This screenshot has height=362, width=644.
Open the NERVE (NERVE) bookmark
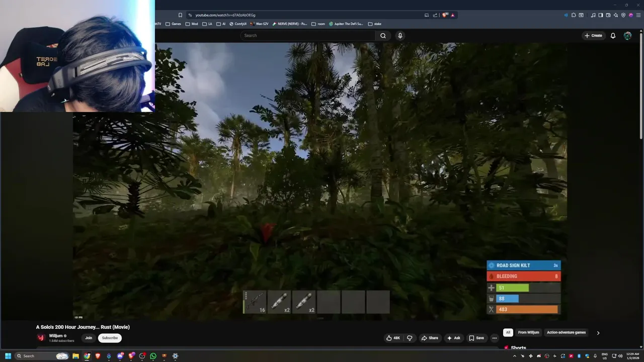tap(290, 24)
